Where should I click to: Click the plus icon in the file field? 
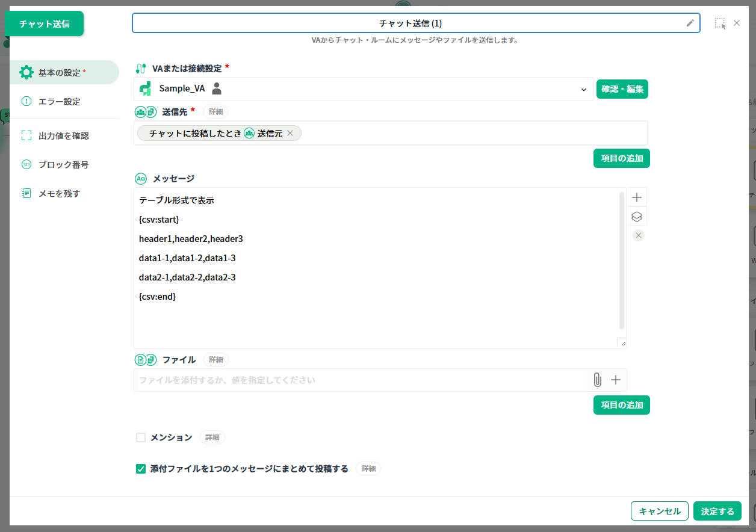[616, 380]
